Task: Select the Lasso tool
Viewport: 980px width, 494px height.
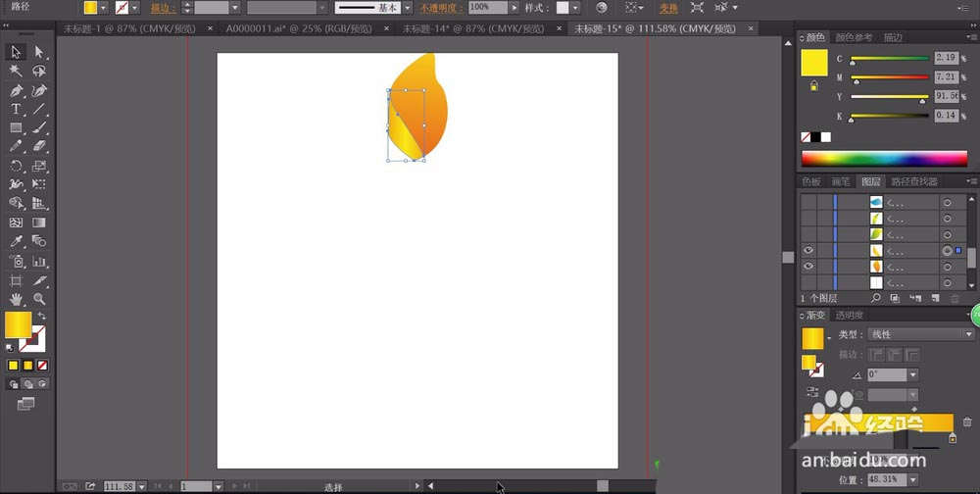Action: pos(39,72)
